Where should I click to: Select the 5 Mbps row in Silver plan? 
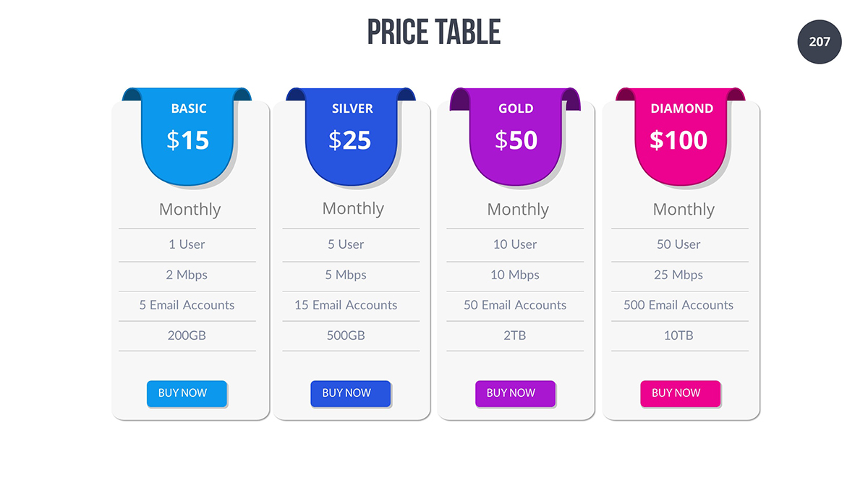point(346,275)
